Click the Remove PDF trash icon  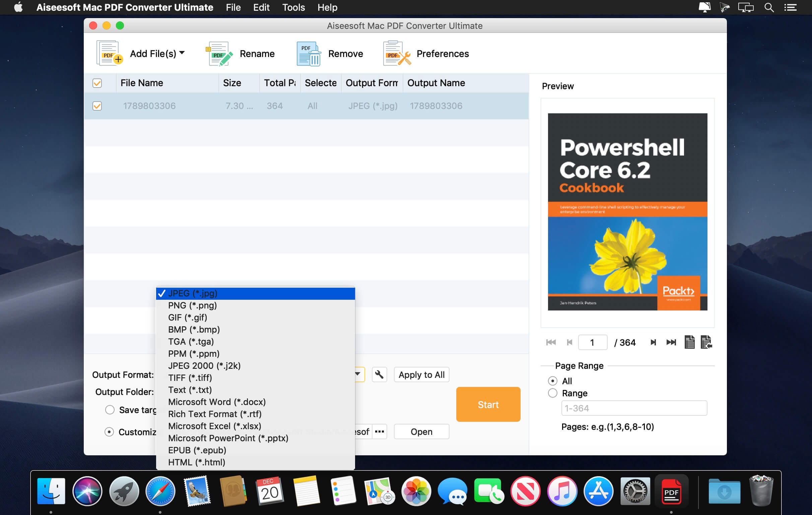coord(309,53)
